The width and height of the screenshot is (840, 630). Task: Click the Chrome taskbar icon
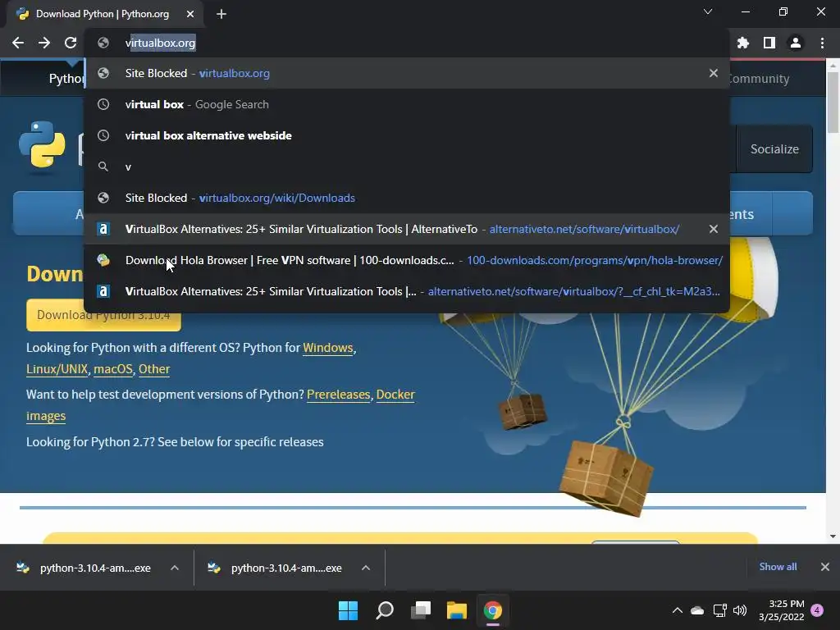point(493,610)
